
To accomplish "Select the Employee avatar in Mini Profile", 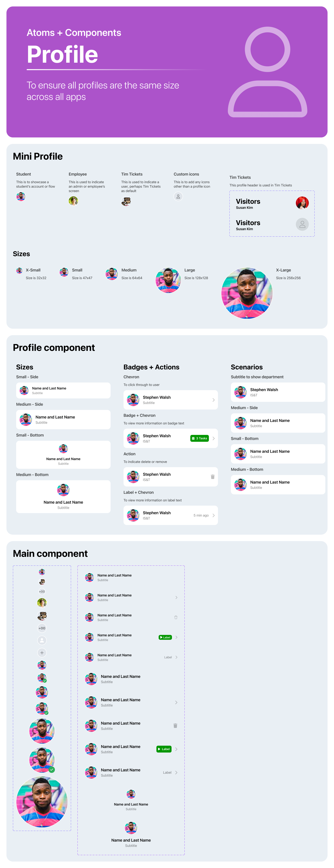I will click(x=73, y=201).
